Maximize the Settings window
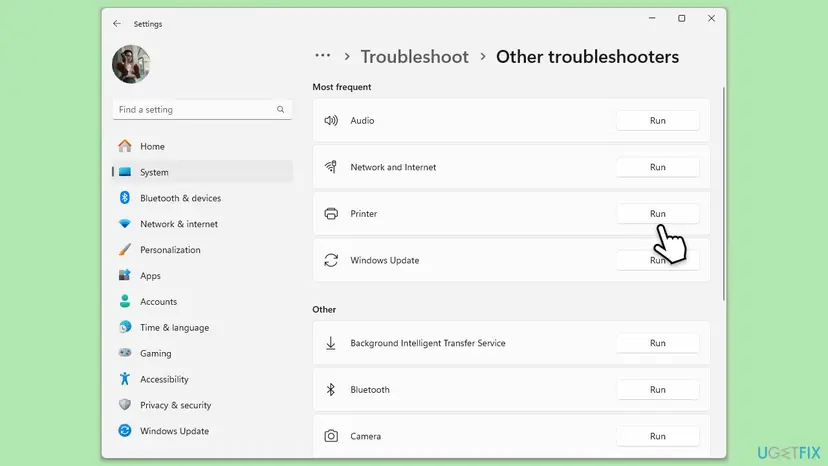This screenshot has height=466, width=828. point(682,18)
